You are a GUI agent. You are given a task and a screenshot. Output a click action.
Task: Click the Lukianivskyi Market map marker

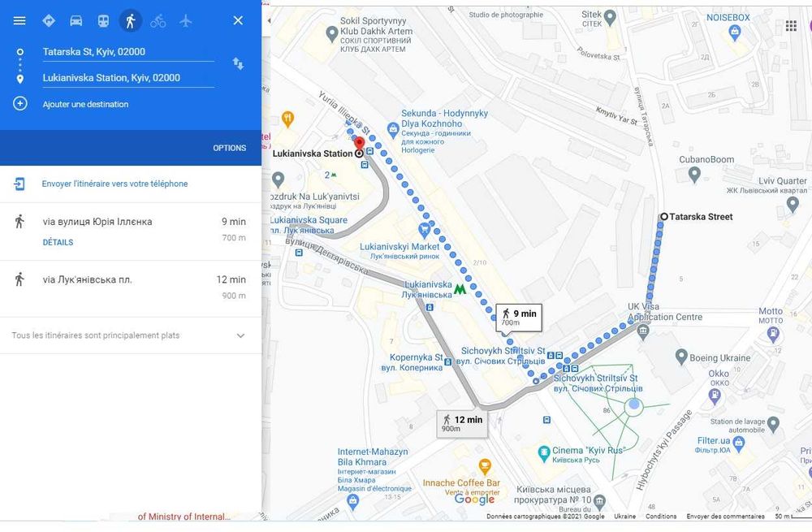(x=424, y=229)
